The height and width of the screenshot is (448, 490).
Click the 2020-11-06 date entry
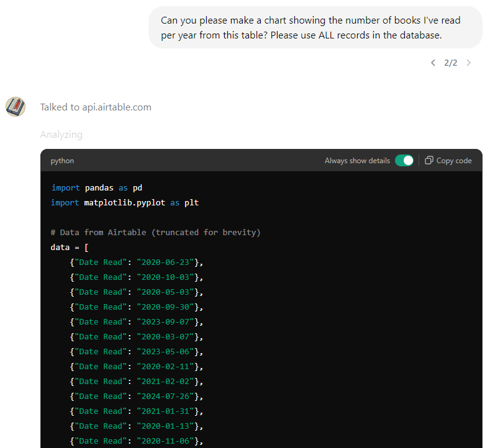pos(136,441)
